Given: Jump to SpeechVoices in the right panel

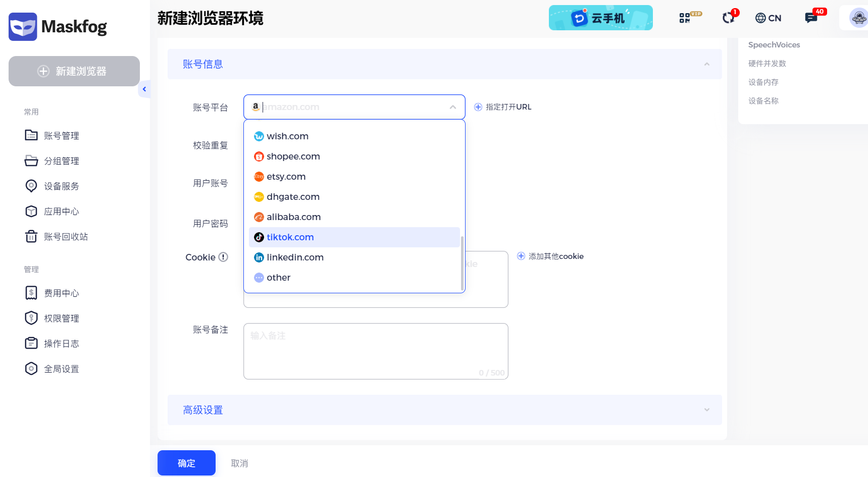Looking at the screenshot, I should tap(774, 45).
